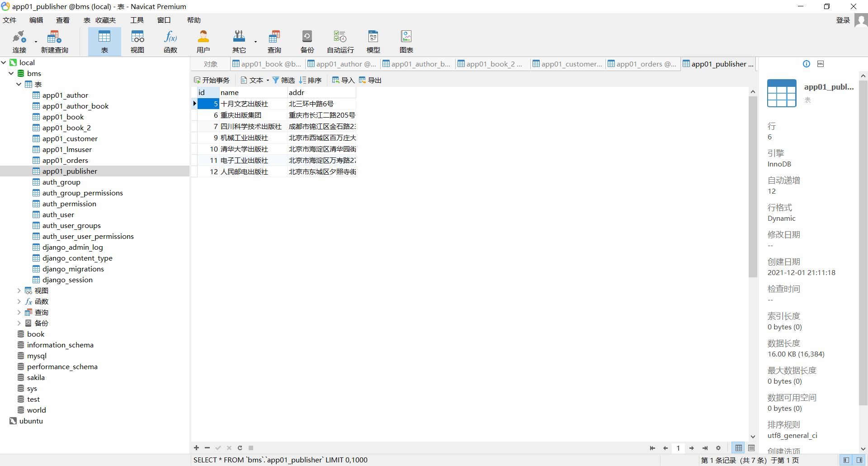868x466 pixels.
Task: Select the 表 (Table) toolbar icon
Action: (x=104, y=42)
